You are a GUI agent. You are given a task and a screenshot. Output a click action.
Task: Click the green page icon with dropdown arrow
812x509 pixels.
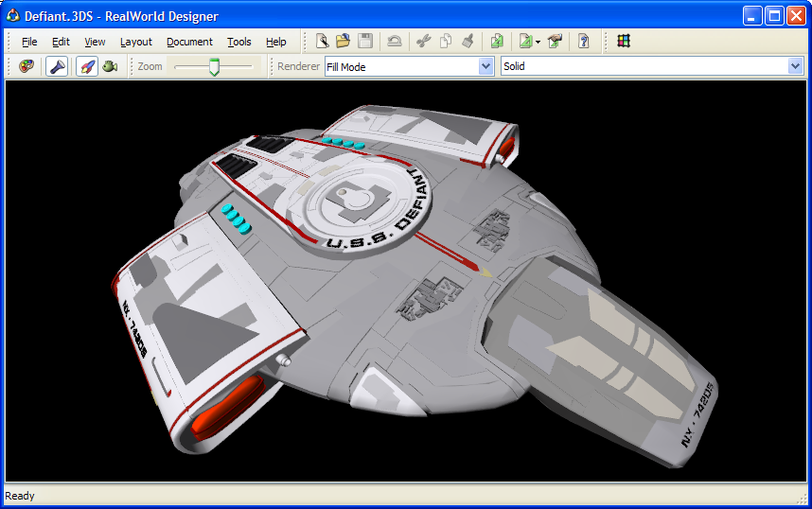525,41
